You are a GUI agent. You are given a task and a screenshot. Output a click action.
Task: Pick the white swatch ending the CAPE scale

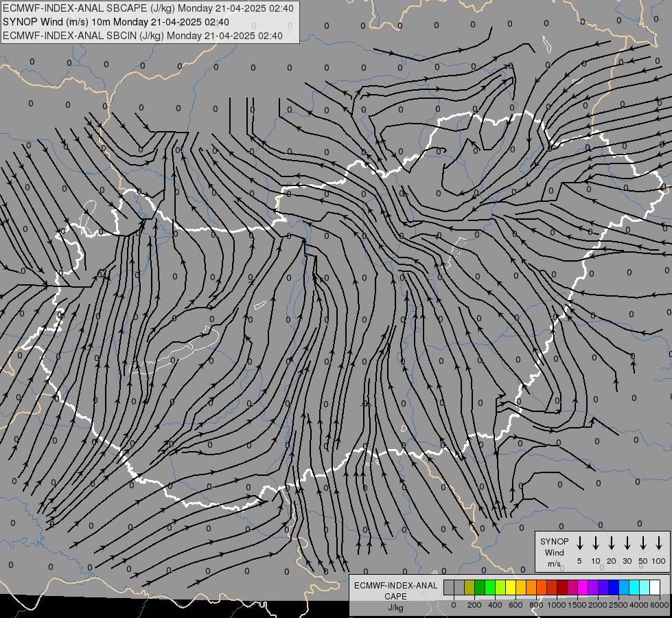pyautogui.click(x=655, y=587)
